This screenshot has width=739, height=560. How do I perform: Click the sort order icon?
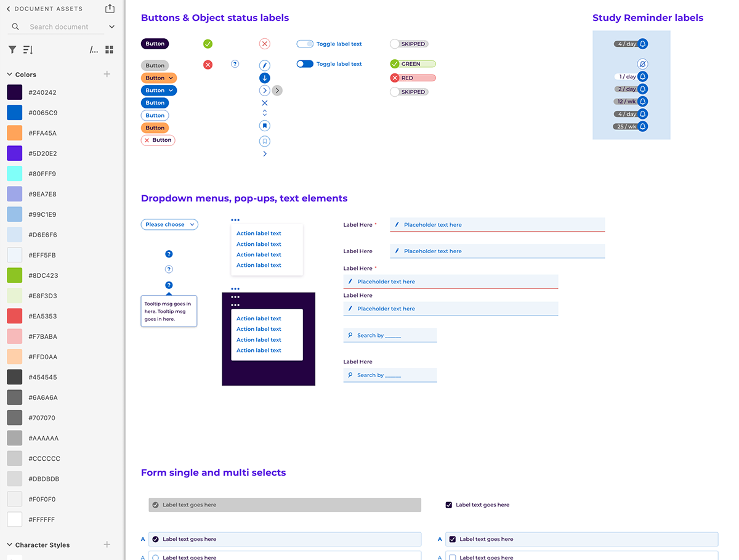pyautogui.click(x=28, y=50)
